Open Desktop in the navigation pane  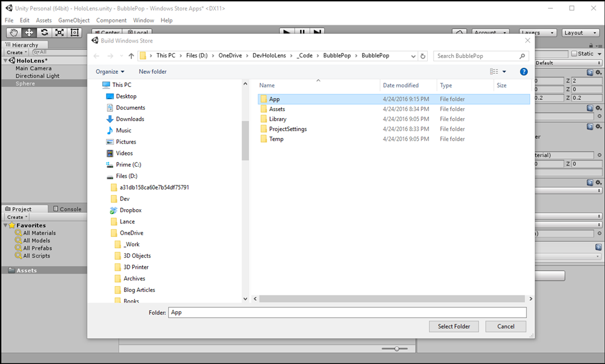tap(126, 96)
